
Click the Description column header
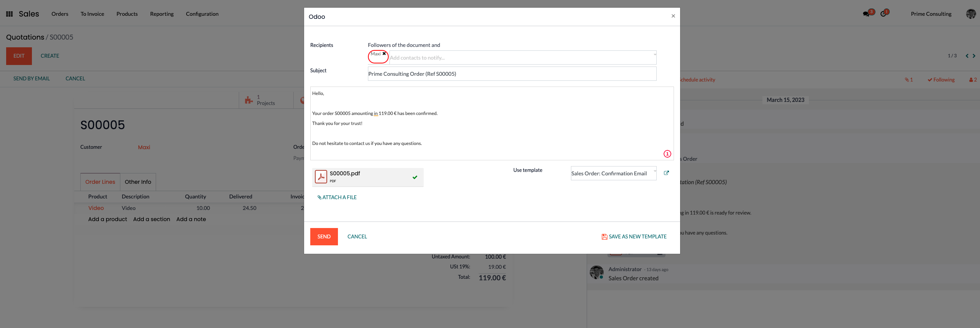[x=135, y=196]
